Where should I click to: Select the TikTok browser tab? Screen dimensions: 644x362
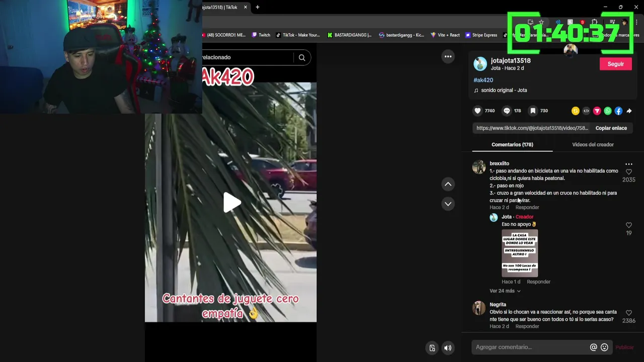(221, 7)
